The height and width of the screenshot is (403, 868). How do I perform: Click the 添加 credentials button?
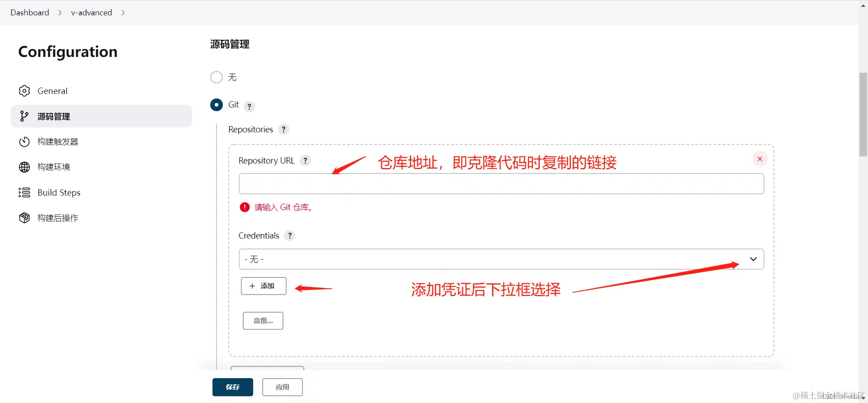click(264, 286)
